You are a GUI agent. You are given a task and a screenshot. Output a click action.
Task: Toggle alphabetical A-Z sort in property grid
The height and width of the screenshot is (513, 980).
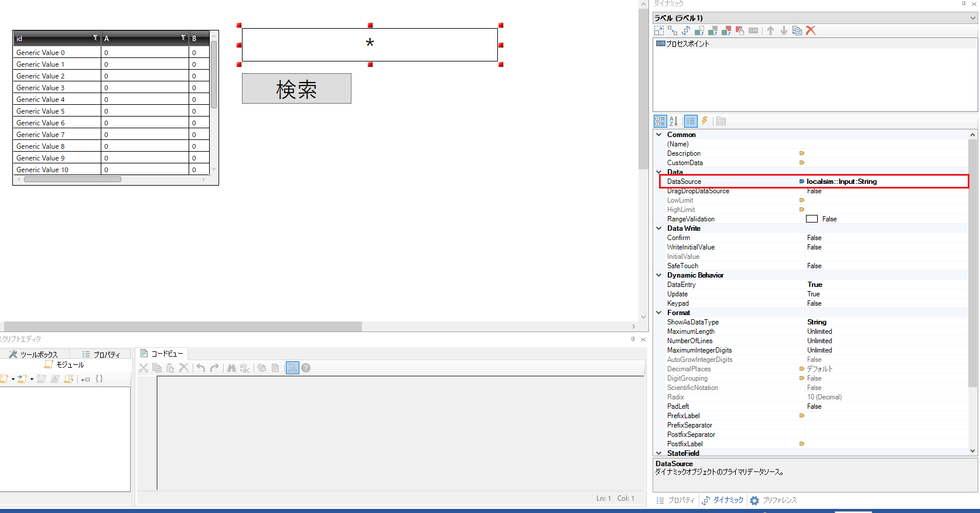674,121
